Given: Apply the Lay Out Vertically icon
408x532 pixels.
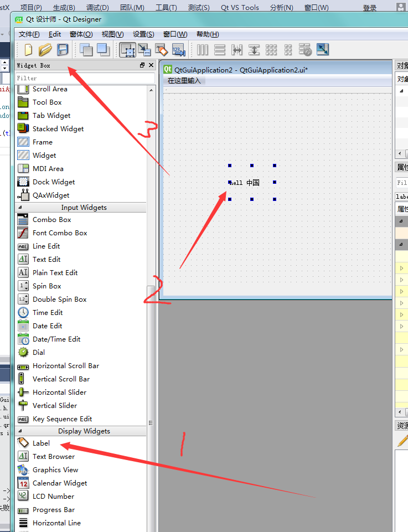Looking at the screenshot, I should tap(220, 50).
